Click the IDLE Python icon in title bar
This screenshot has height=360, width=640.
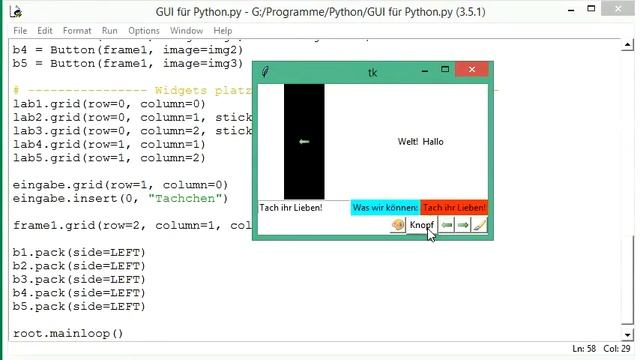point(16,12)
